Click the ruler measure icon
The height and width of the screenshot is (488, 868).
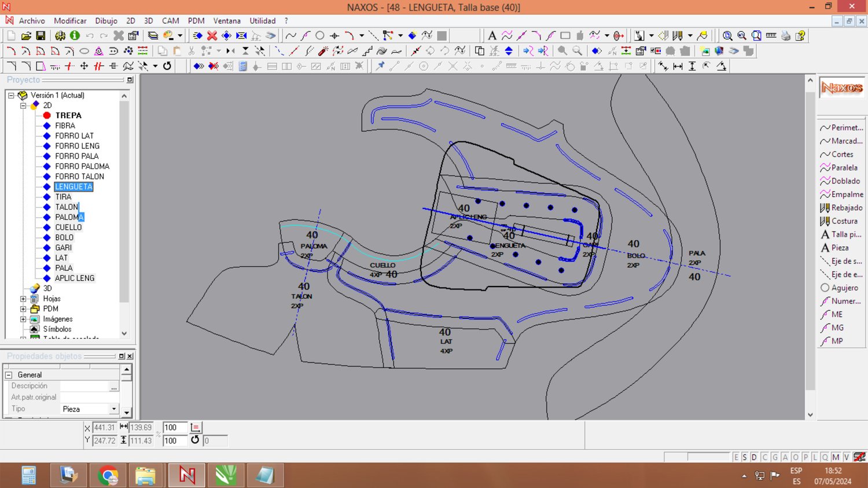tap(771, 35)
